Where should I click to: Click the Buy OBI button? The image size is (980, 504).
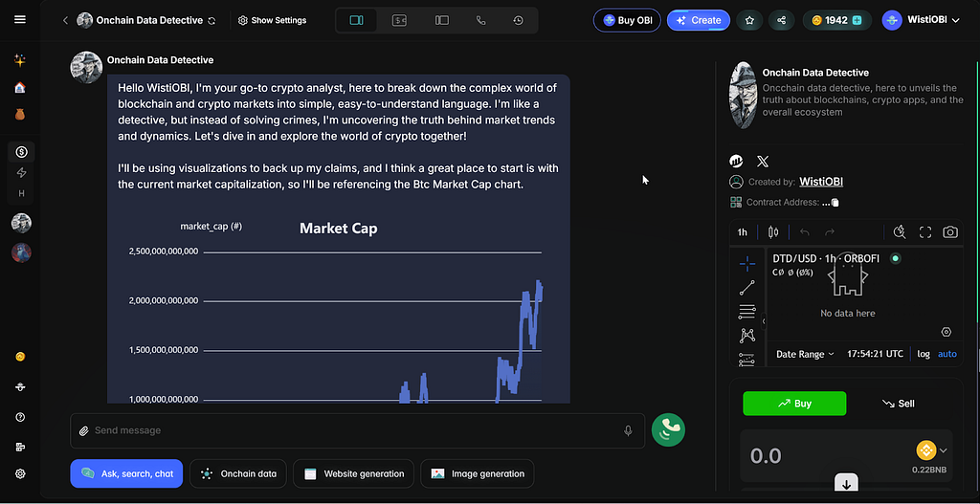(x=627, y=20)
